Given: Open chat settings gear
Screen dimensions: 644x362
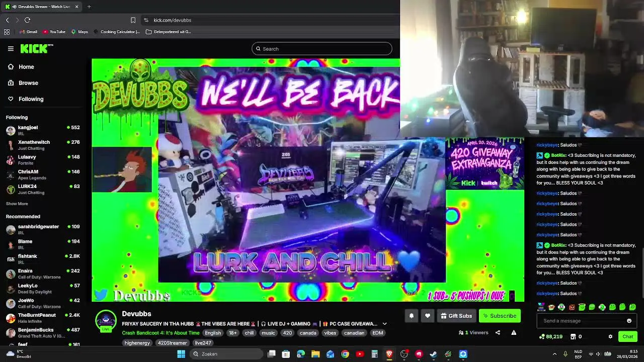Looking at the screenshot, I should (610, 336).
